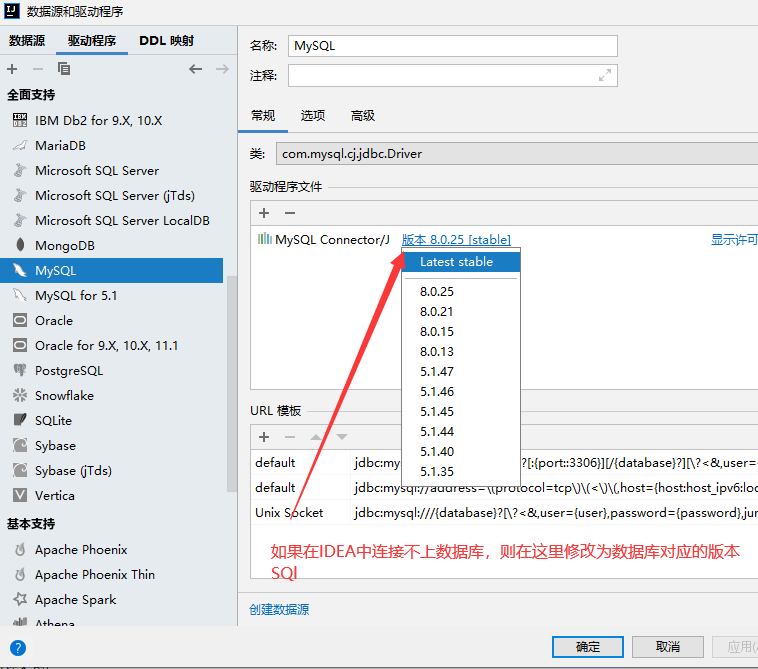Choose version 8.0.15 in the list
758x669 pixels.
tap(461, 332)
